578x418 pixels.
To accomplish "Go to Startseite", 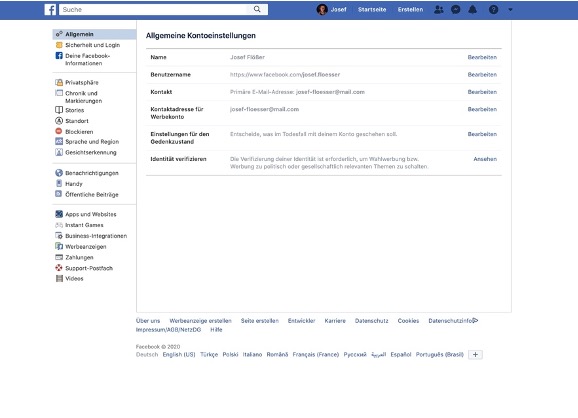I will 372,10.
